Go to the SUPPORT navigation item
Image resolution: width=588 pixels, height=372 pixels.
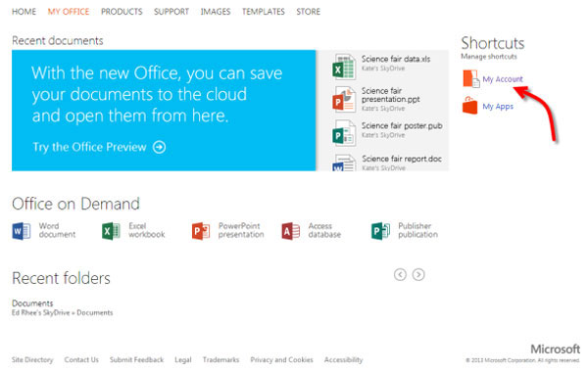coord(171,12)
